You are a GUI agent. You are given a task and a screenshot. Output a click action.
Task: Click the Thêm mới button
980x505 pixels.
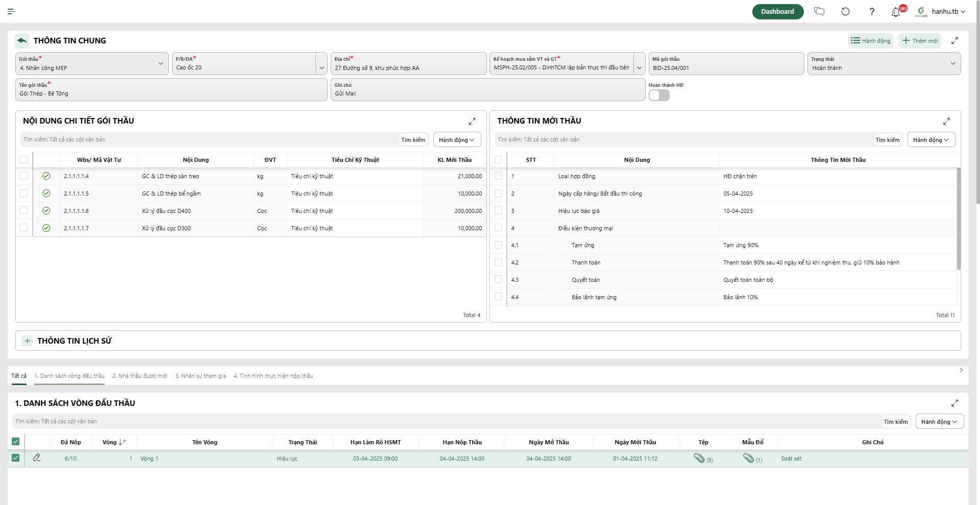[920, 41]
